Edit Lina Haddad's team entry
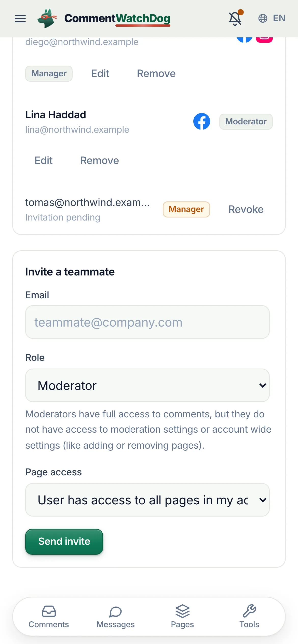The image size is (298, 644). pos(44,160)
